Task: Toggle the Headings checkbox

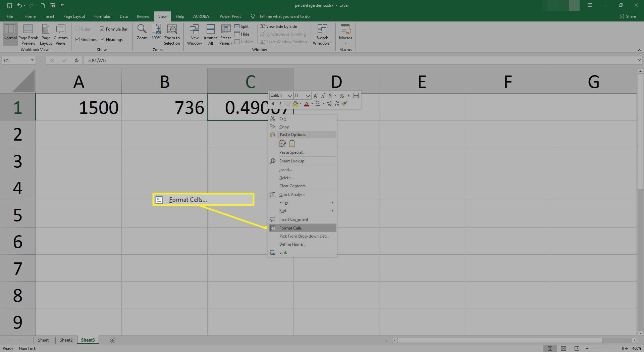Action: (102, 39)
